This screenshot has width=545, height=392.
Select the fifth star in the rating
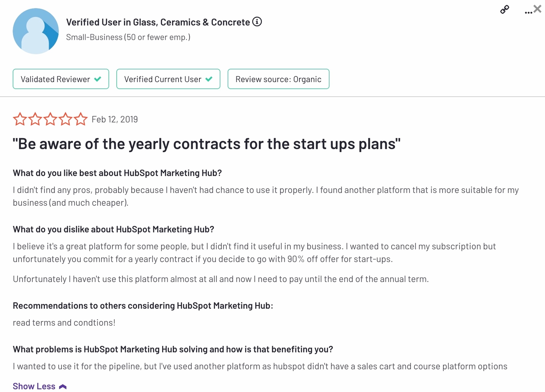(80, 119)
